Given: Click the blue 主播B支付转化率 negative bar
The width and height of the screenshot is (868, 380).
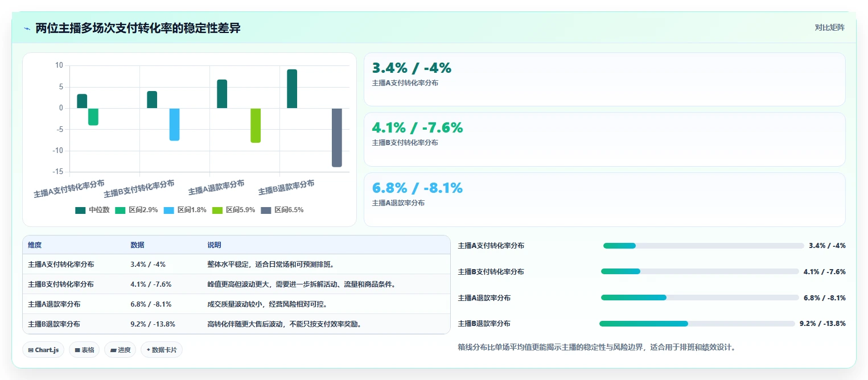Looking at the screenshot, I should tap(174, 125).
